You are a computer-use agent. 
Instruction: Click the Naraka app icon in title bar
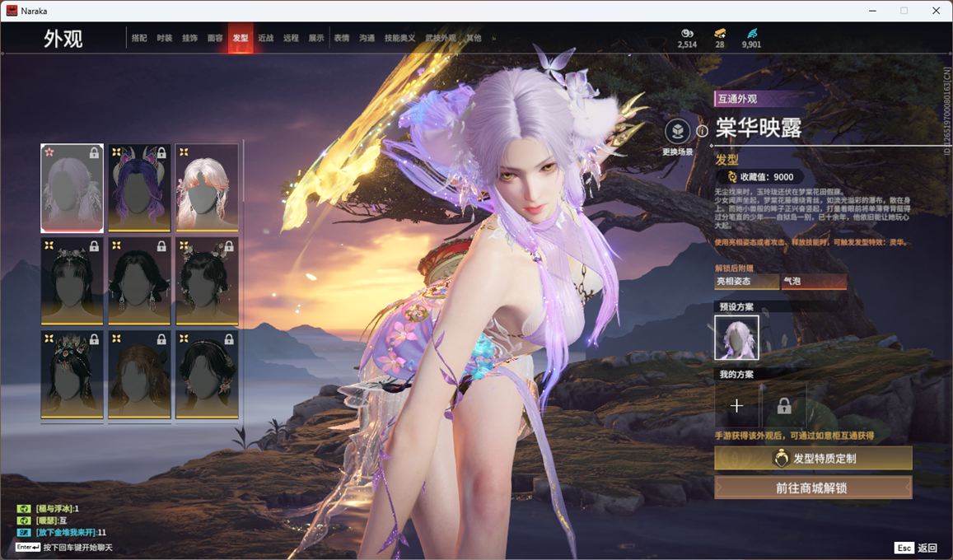[12, 11]
